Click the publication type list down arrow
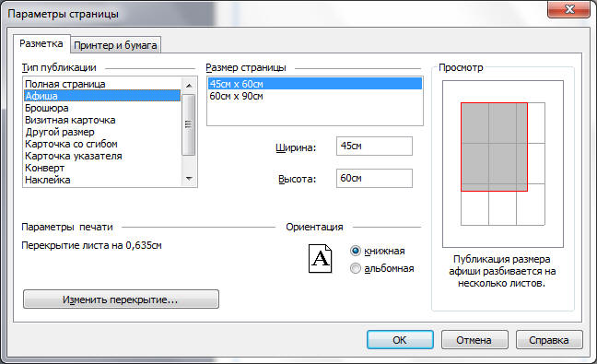This screenshot has width=597, height=364. click(x=189, y=178)
